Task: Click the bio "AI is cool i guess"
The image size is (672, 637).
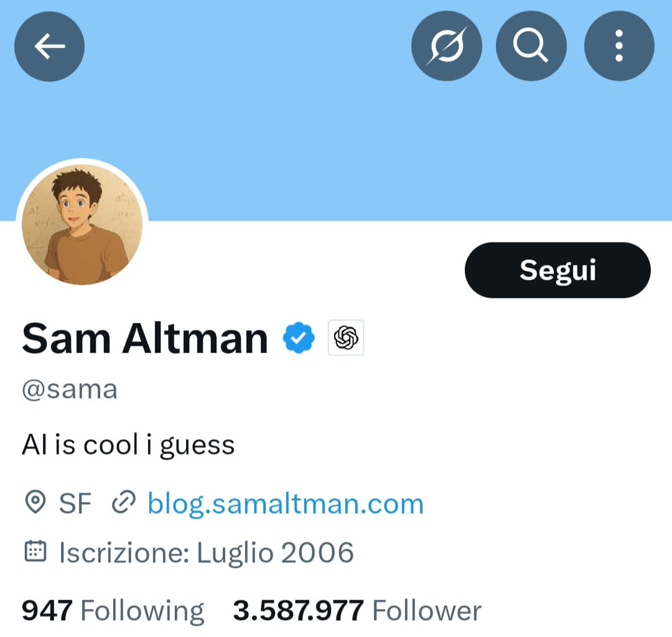Action: [x=128, y=445]
